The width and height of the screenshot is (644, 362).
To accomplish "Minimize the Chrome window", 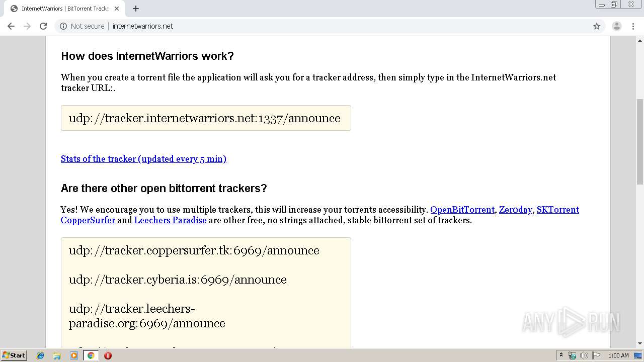I will [x=602, y=5].
